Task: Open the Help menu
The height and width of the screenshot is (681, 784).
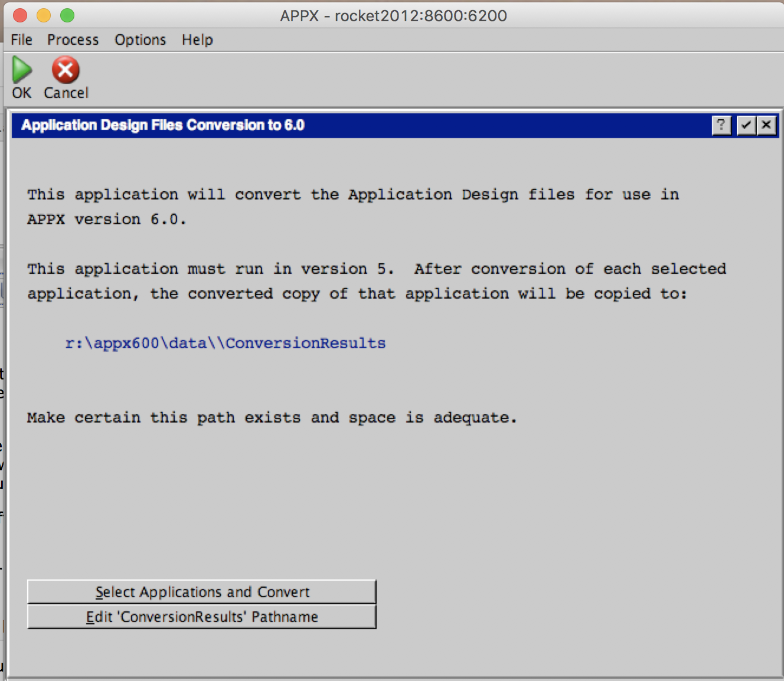Action: pyautogui.click(x=197, y=40)
